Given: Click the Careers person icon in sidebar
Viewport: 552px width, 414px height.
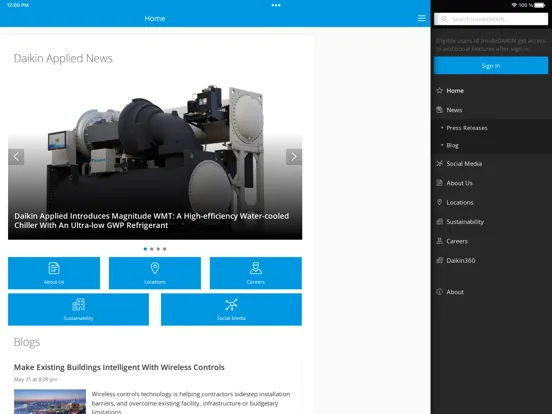Looking at the screenshot, I should coord(439,241).
